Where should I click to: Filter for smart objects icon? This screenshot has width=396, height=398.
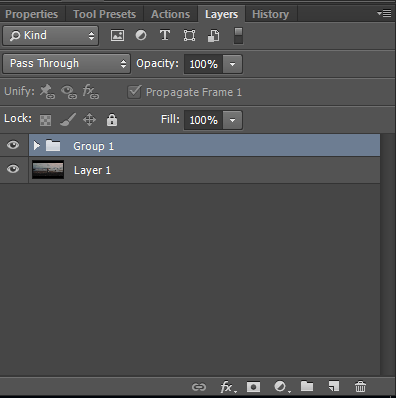213,35
